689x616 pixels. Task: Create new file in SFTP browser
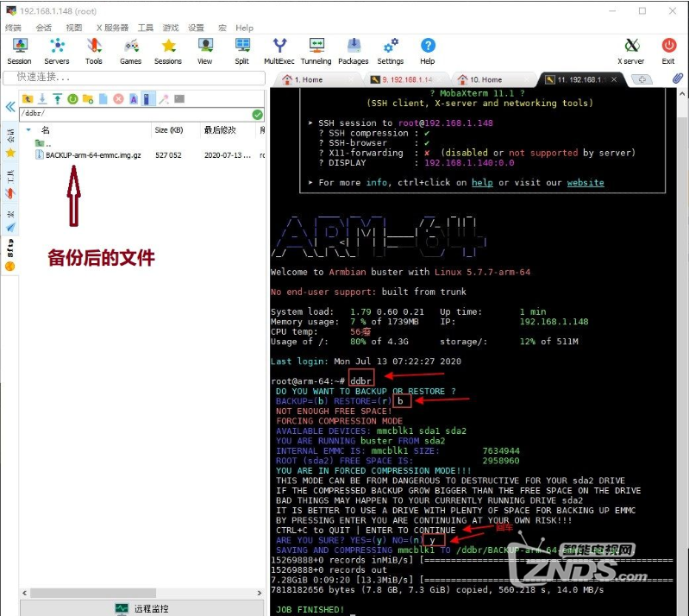103,99
